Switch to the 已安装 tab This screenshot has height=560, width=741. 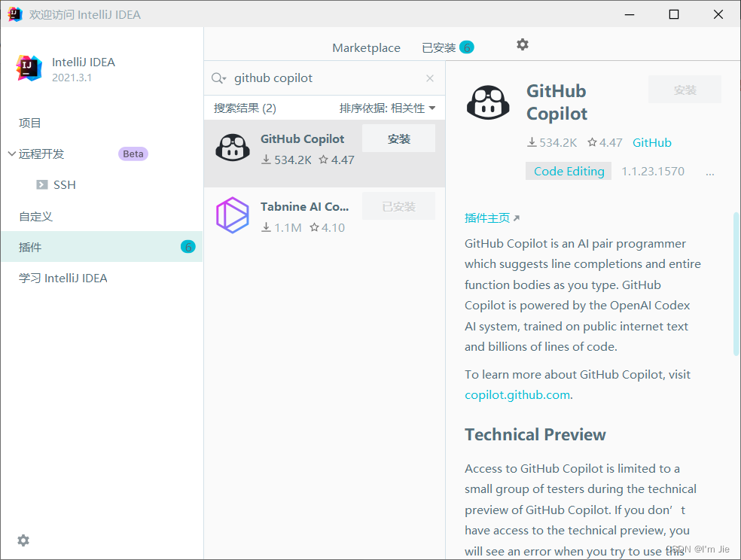pyautogui.click(x=439, y=47)
